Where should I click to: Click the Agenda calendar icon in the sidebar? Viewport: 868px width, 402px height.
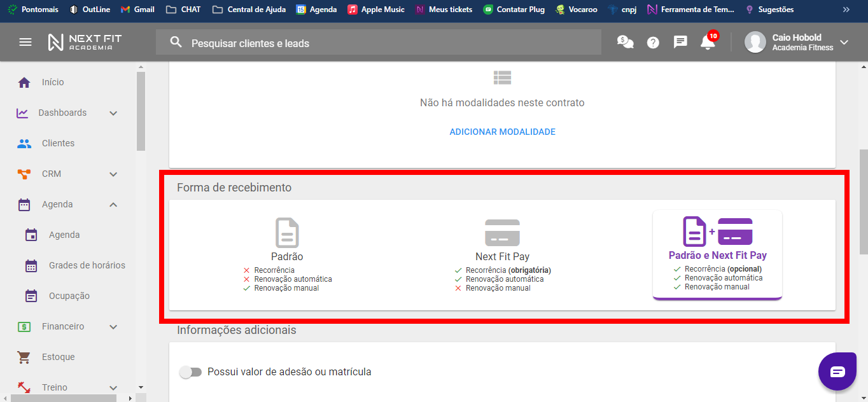click(x=24, y=204)
